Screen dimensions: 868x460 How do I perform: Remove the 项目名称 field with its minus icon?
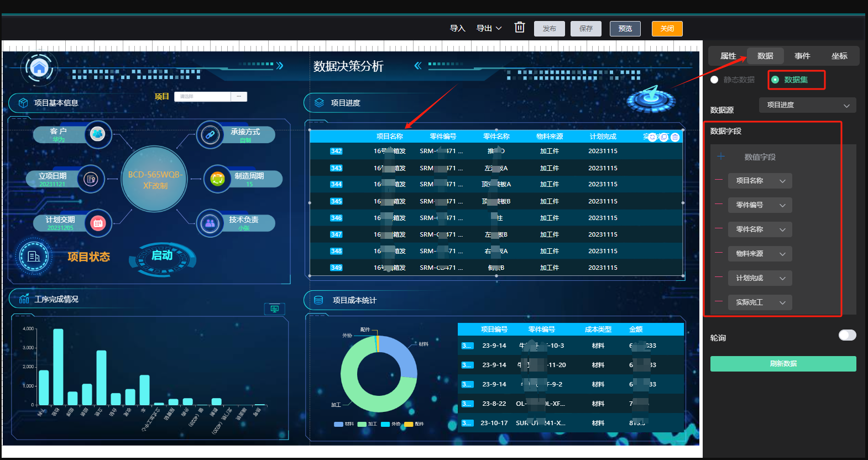[x=719, y=180]
